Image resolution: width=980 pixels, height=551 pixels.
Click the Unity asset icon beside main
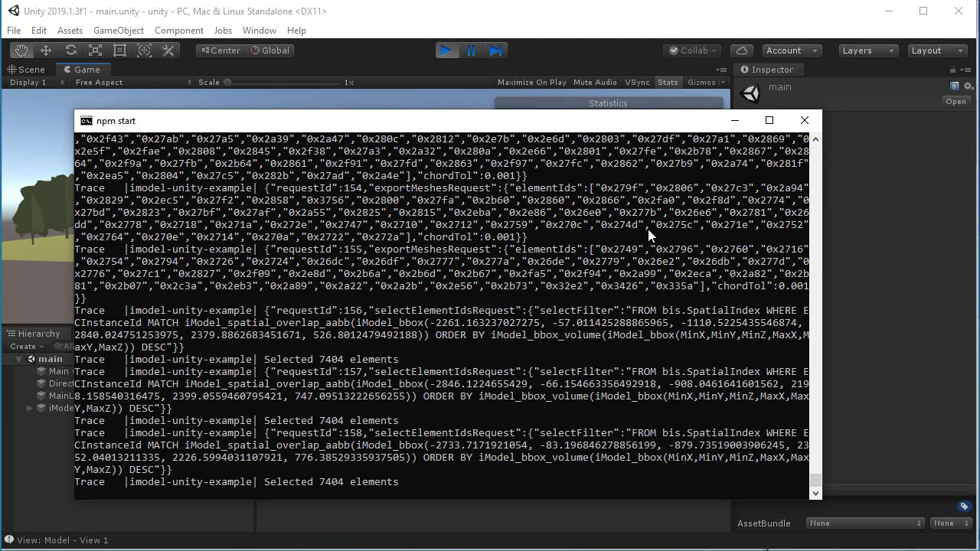coord(751,93)
